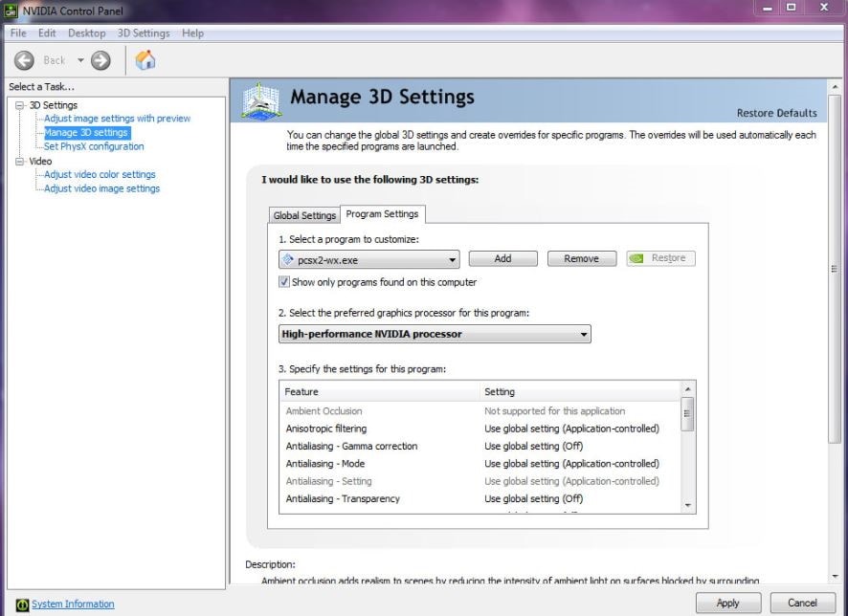Open the Help menu
848x616 pixels.
(x=192, y=33)
